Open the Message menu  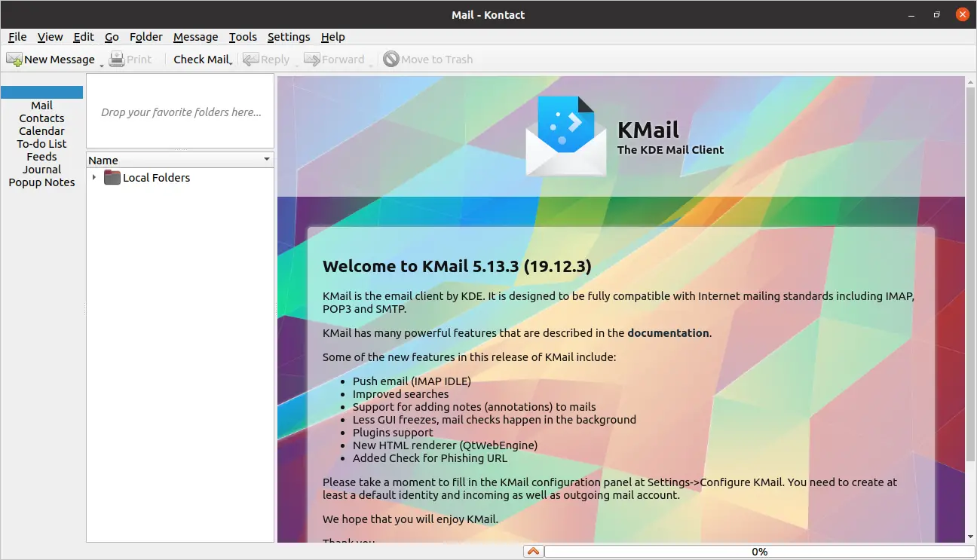point(195,36)
